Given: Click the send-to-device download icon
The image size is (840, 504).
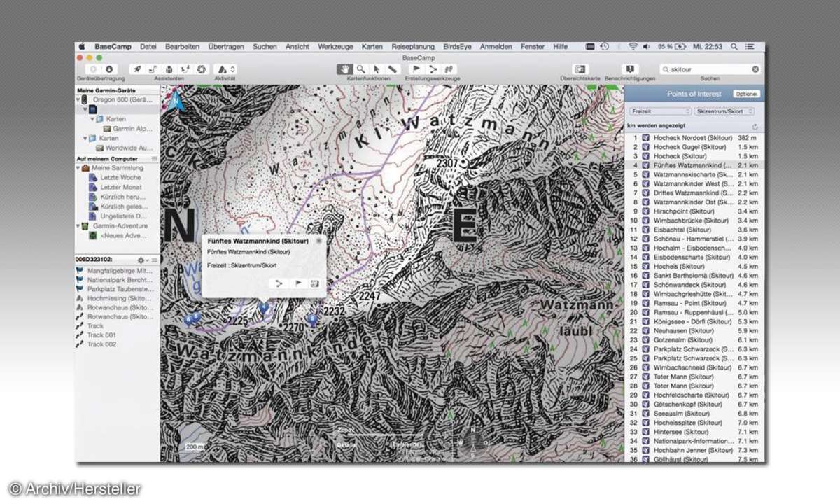Looking at the screenshot, I should 109,69.
